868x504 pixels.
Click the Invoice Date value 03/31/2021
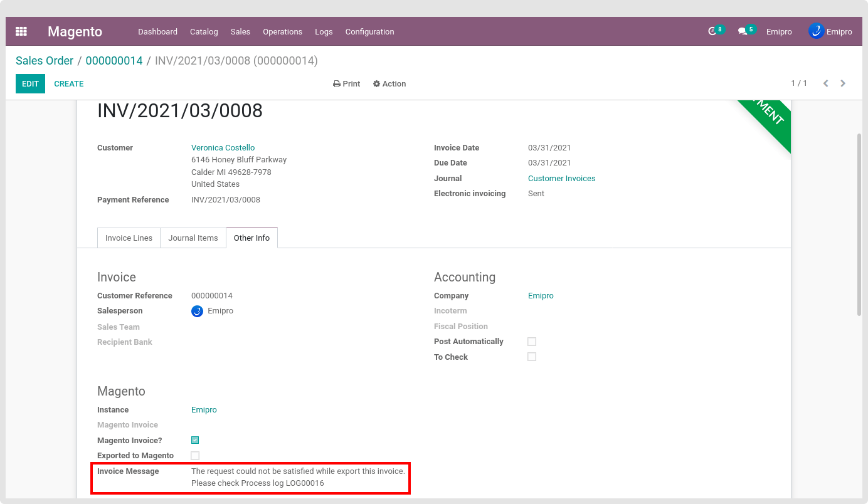pos(549,148)
